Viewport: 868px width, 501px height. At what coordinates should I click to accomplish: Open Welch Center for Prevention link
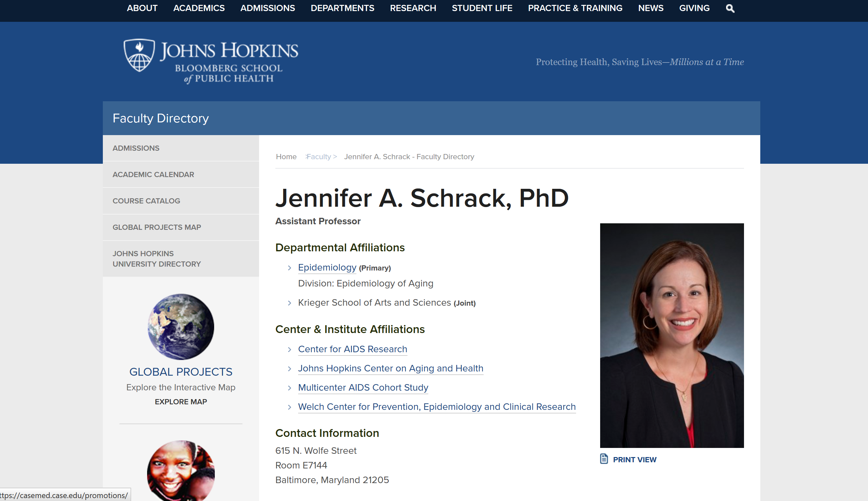click(437, 407)
